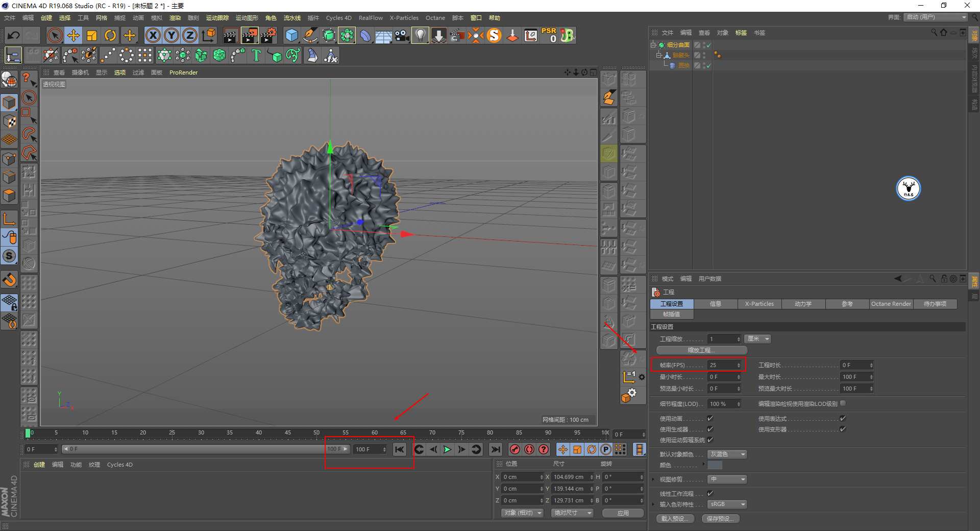
Task: Open the X-Particles menu in menu bar
Action: click(x=404, y=18)
